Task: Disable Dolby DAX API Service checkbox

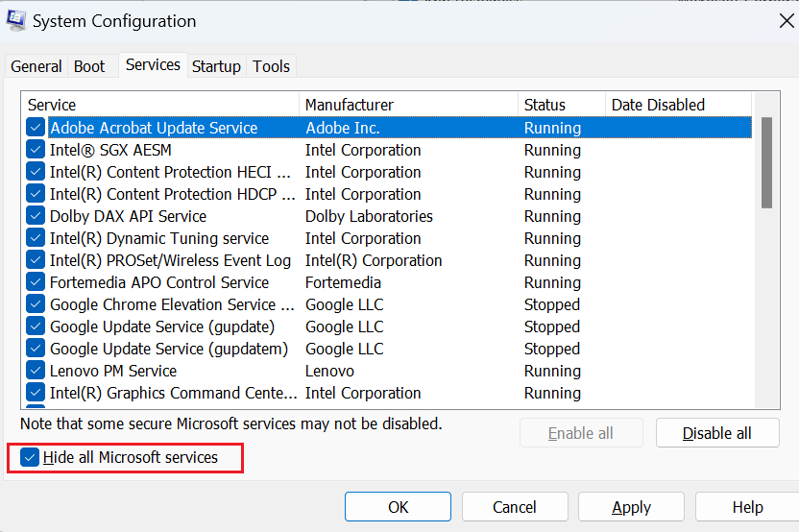Action: coord(36,216)
